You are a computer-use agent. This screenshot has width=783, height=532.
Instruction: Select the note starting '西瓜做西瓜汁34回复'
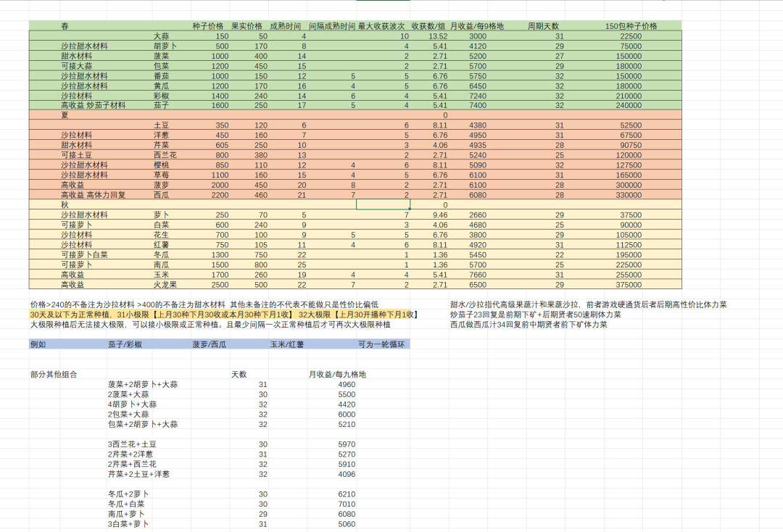(x=529, y=325)
